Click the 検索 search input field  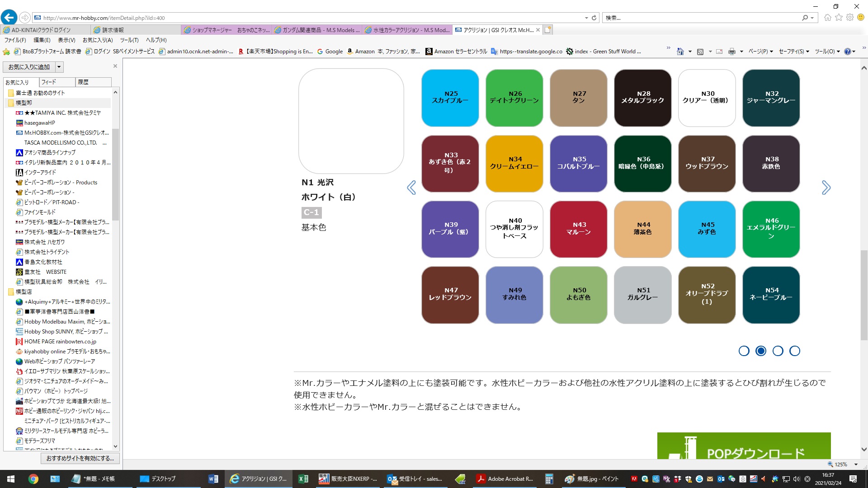pos(701,18)
